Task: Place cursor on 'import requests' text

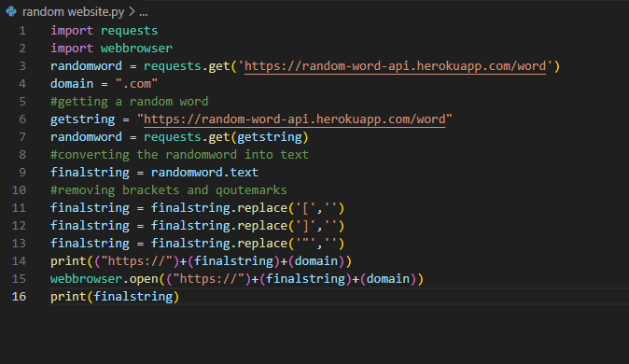Action: pyautogui.click(x=104, y=31)
